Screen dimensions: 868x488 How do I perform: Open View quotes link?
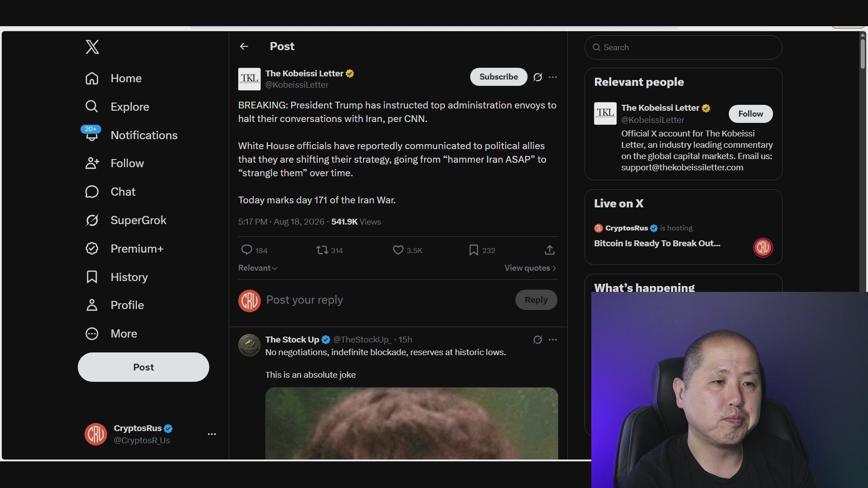coord(530,268)
